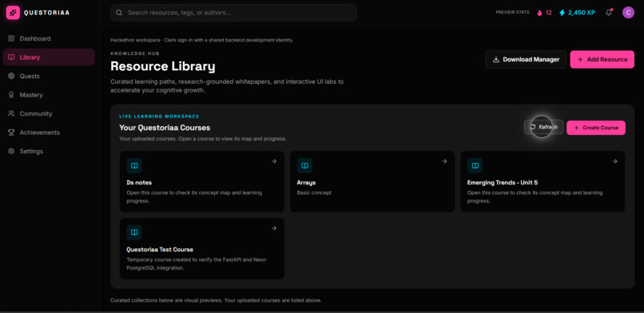The width and height of the screenshot is (644, 313).
Task: Refresh the courses list
Action: click(543, 127)
